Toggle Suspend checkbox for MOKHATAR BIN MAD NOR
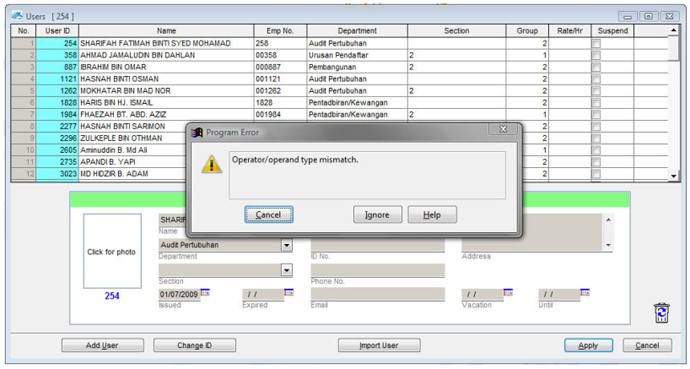 (x=596, y=91)
